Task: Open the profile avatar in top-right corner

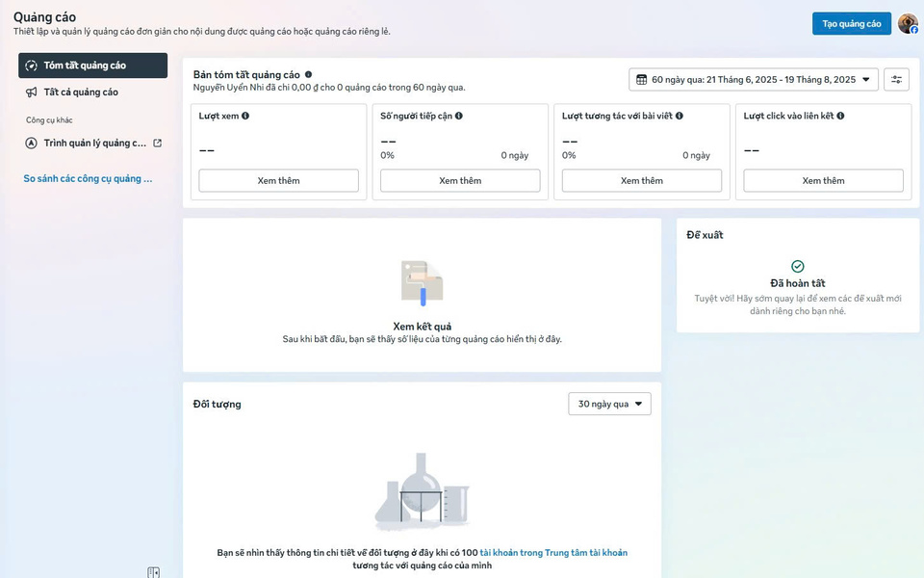Action: [908, 24]
